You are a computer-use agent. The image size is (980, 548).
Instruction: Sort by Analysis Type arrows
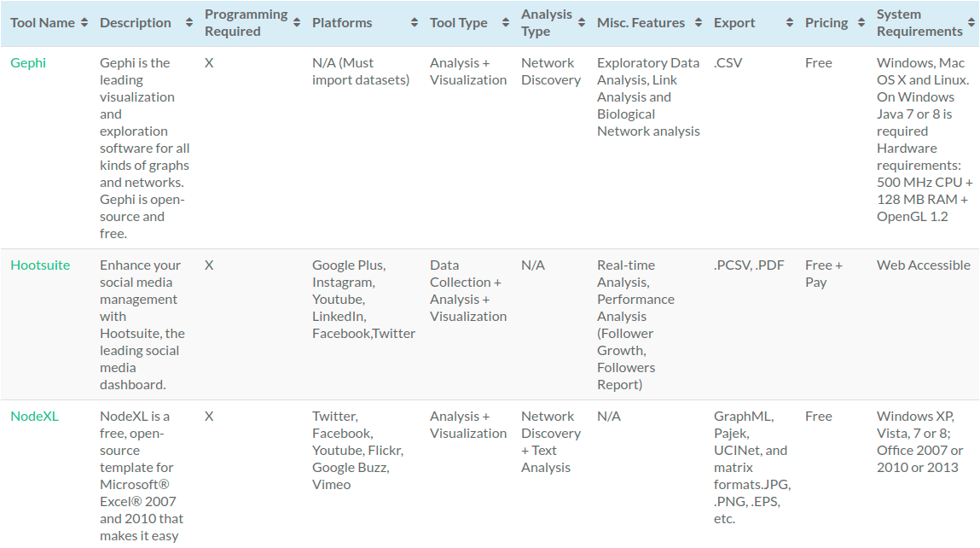(581, 22)
